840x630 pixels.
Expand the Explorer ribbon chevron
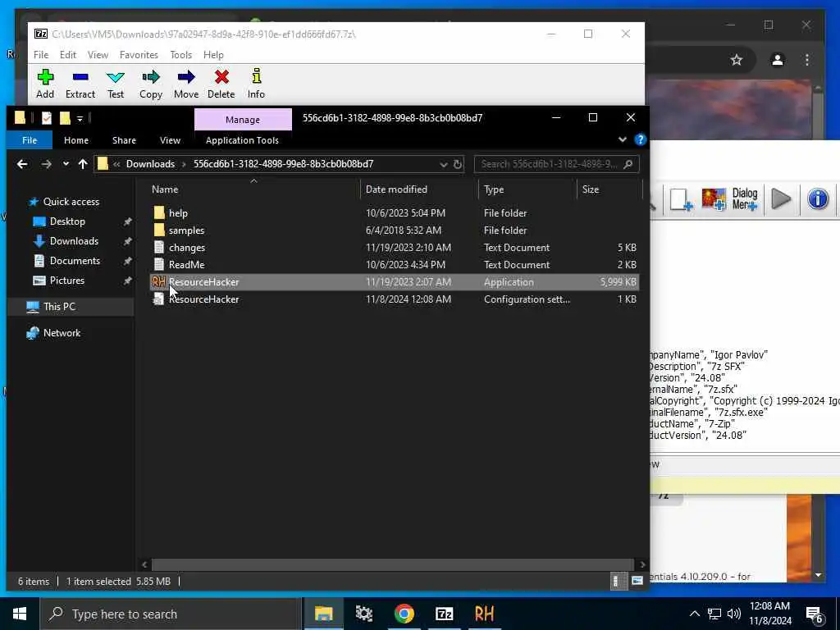click(622, 139)
